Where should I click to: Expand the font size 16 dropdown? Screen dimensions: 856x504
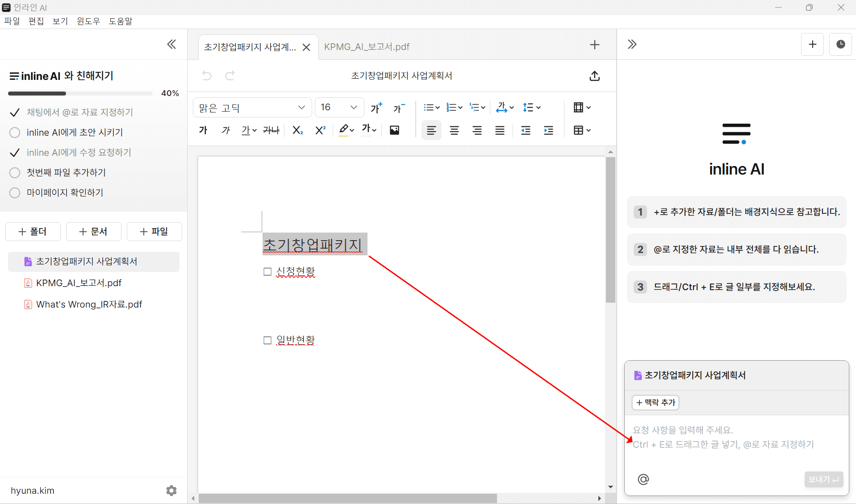(339, 107)
